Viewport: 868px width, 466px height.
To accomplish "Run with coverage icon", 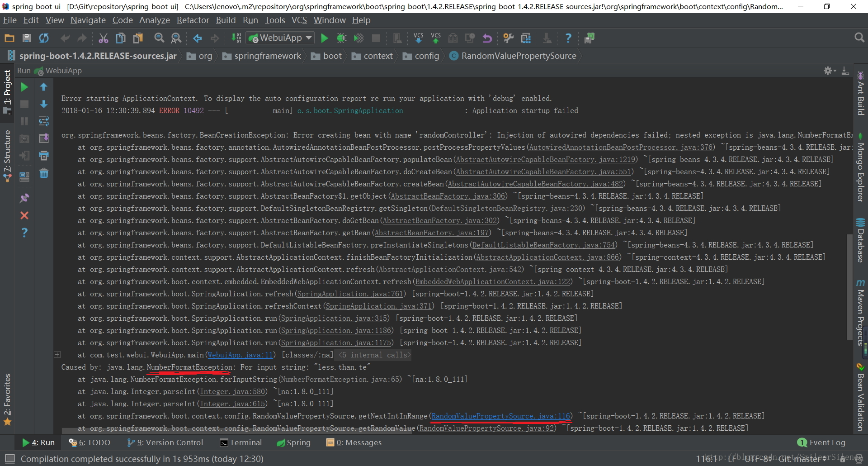I will [359, 38].
